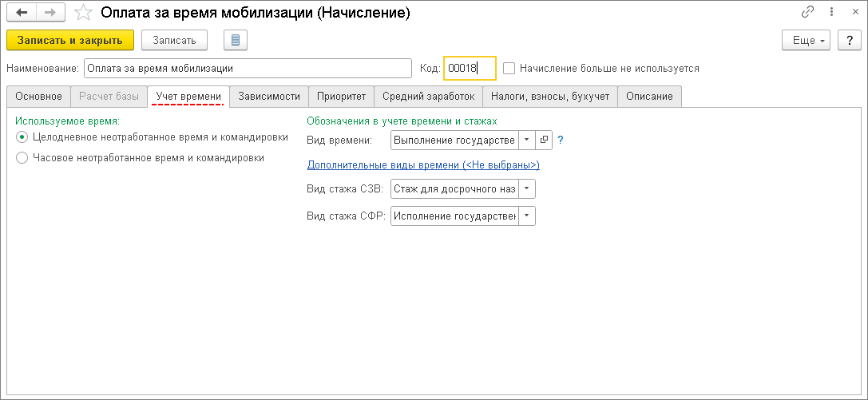Close the form with the X icon
868x400 pixels.
click(851, 13)
